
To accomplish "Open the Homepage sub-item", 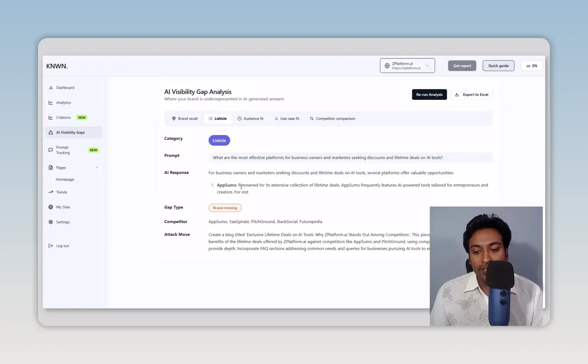I will tap(65, 180).
